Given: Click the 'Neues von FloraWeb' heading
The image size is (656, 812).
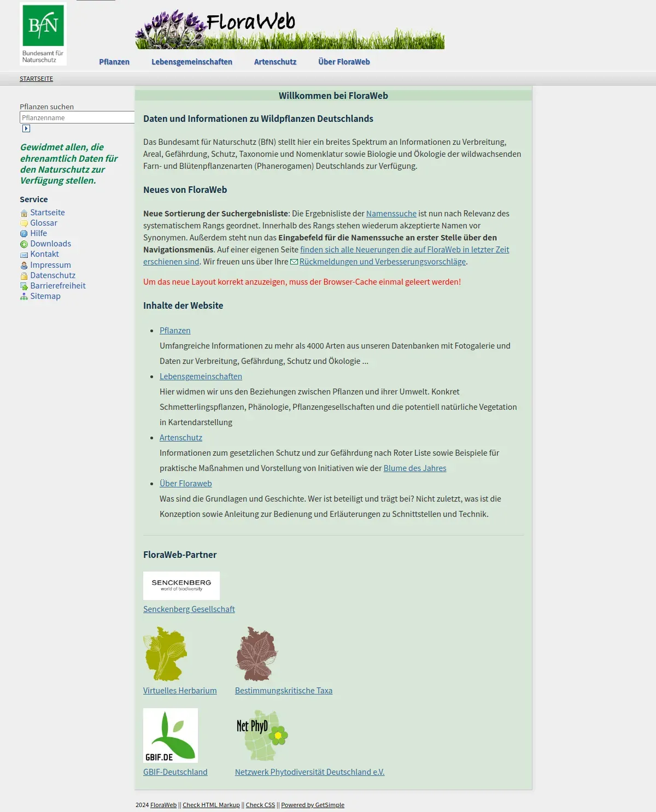Looking at the screenshot, I should 185,190.
